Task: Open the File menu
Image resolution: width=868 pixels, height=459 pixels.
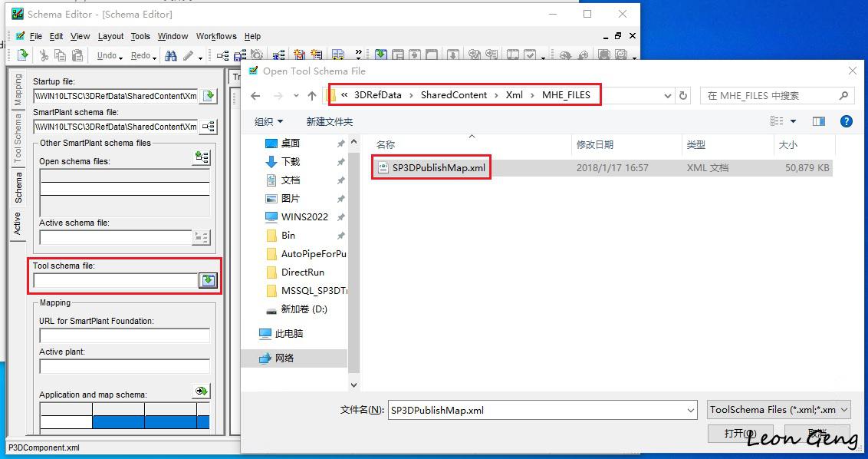Action: pyautogui.click(x=35, y=36)
